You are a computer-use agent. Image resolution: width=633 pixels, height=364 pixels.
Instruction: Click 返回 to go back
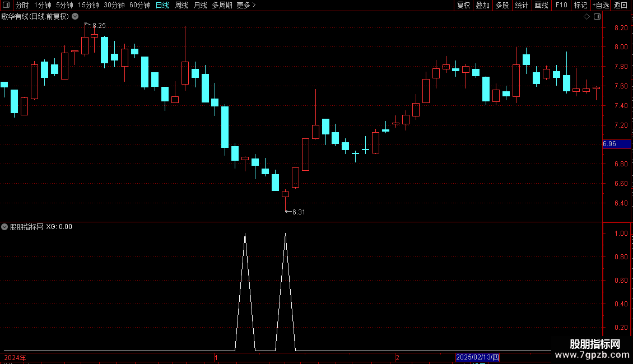621,5
